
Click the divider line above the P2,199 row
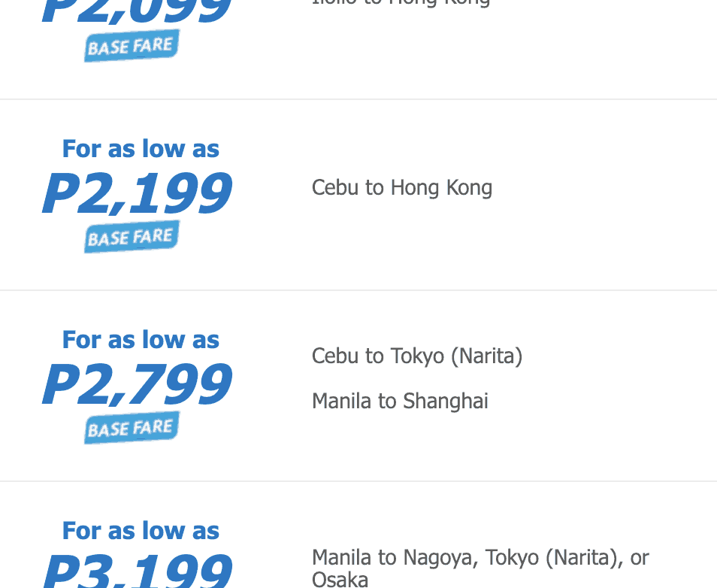[x=358, y=99]
